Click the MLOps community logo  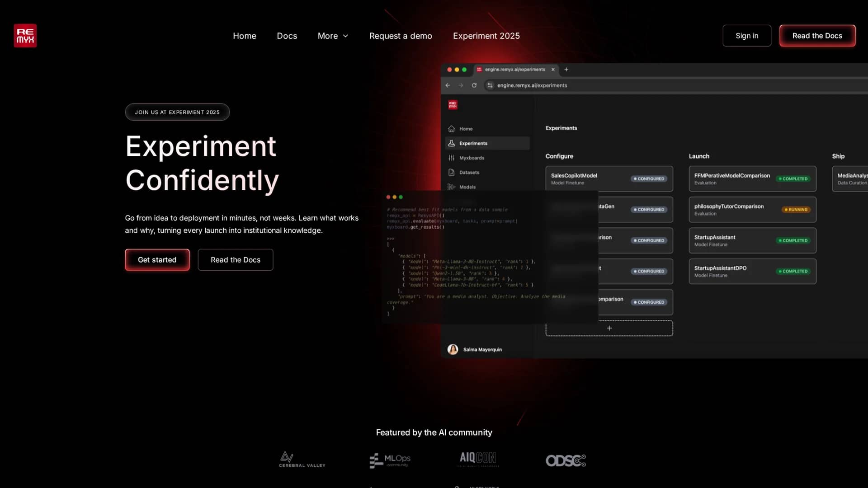(x=390, y=460)
